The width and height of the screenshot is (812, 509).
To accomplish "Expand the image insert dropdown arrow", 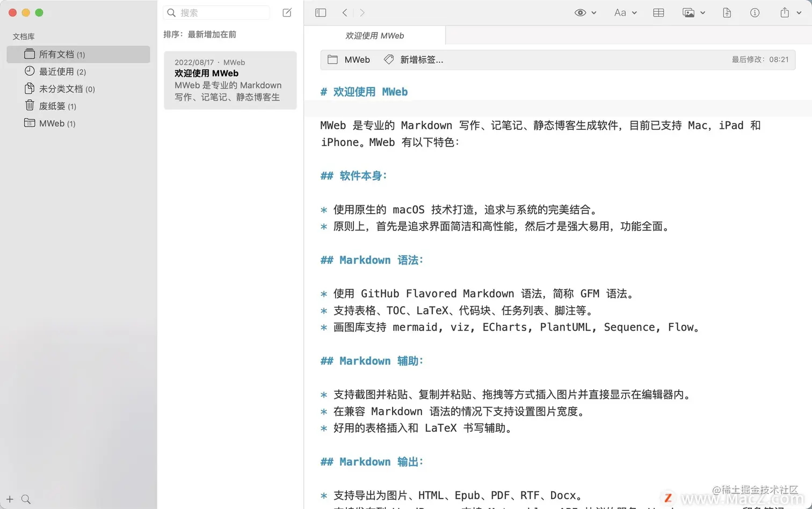I will pyautogui.click(x=702, y=13).
